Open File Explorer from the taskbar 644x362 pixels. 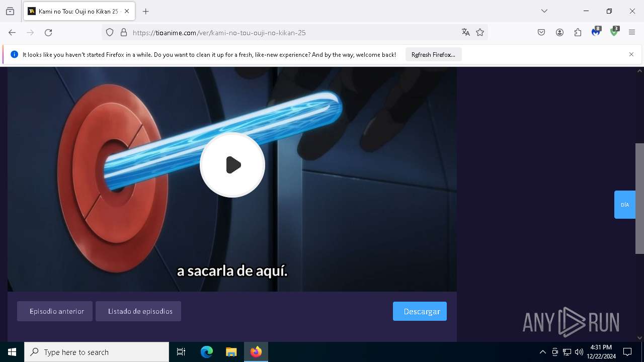coord(231,352)
